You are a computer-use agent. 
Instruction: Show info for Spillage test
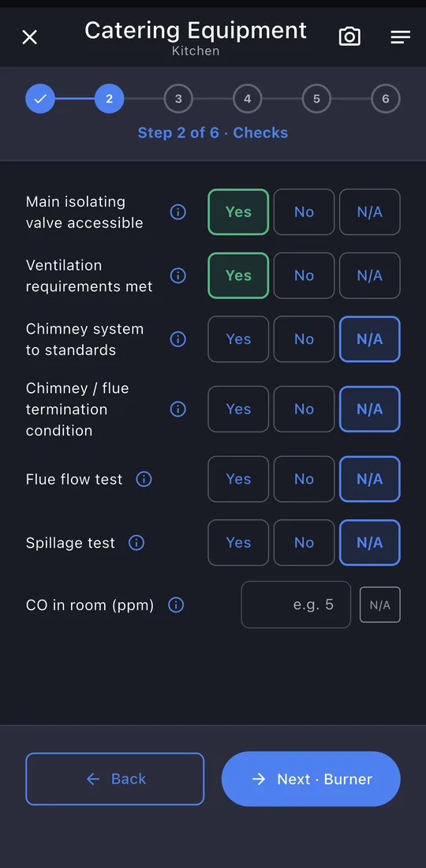[x=136, y=543]
